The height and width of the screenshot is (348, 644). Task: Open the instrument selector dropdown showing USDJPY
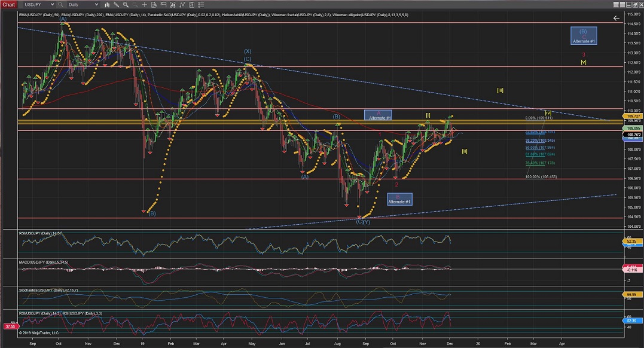[39, 5]
